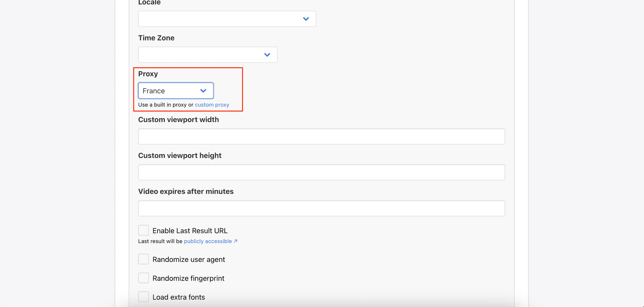Viewport: 644px width, 307px height.
Task: Open the Proxy dropdown showing France
Action: 175,91
